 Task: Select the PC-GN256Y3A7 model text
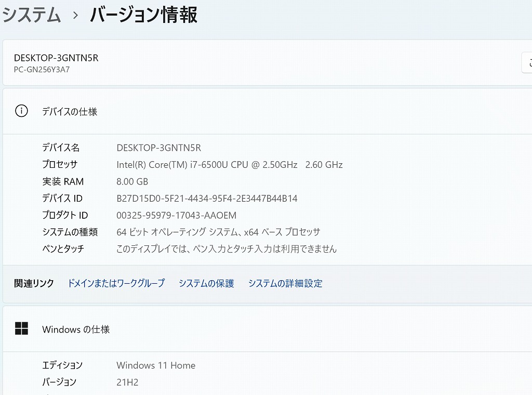tap(42, 70)
